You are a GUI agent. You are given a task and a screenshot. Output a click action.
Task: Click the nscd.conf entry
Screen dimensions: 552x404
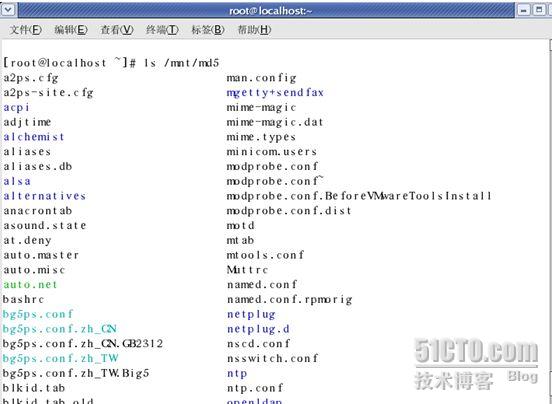pyautogui.click(x=258, y=344)
